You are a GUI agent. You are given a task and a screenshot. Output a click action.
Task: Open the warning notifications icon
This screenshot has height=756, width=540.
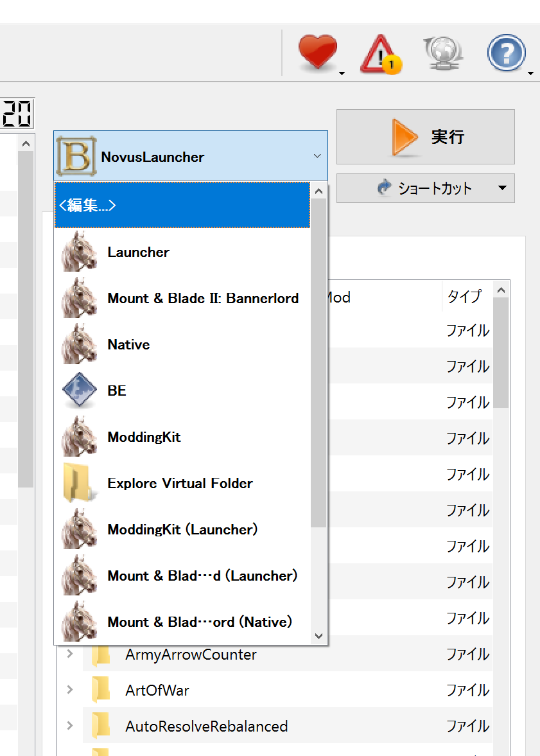(381, 54)
